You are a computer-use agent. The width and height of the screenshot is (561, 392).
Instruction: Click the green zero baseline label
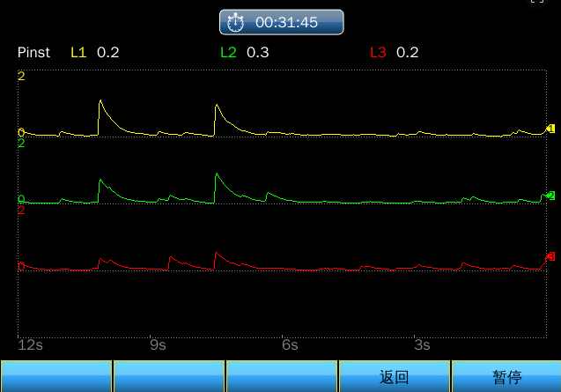21,199
